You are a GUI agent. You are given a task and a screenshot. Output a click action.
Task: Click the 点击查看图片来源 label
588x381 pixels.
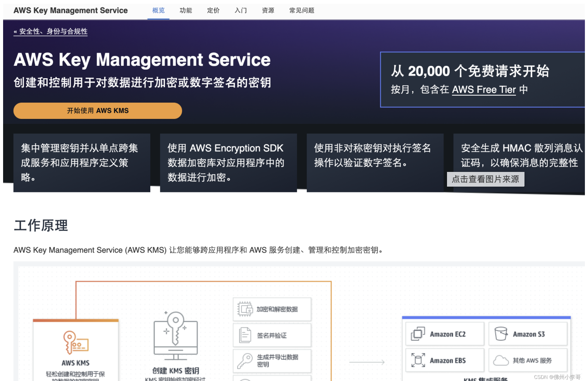485,179
